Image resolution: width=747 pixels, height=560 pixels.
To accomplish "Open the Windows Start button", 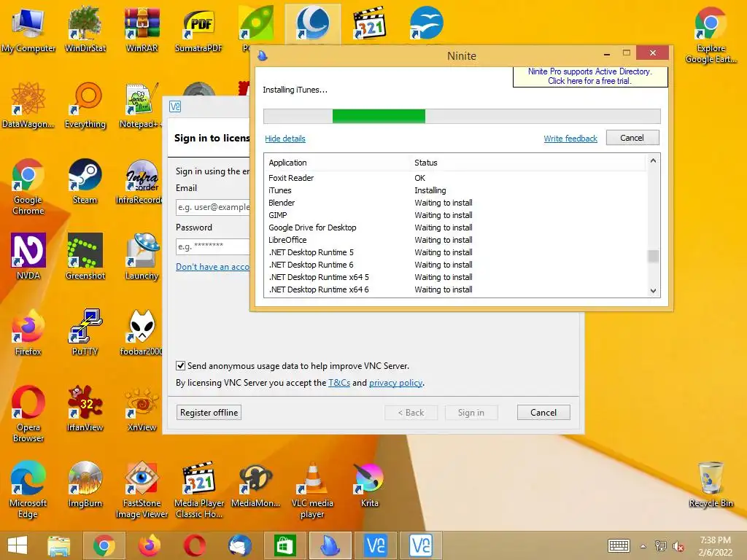I will coord(18,545).
